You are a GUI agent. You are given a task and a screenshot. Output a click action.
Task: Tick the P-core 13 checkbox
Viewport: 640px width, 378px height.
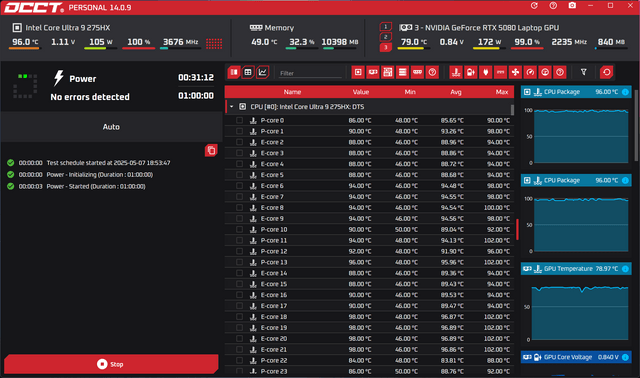(240, 262)
